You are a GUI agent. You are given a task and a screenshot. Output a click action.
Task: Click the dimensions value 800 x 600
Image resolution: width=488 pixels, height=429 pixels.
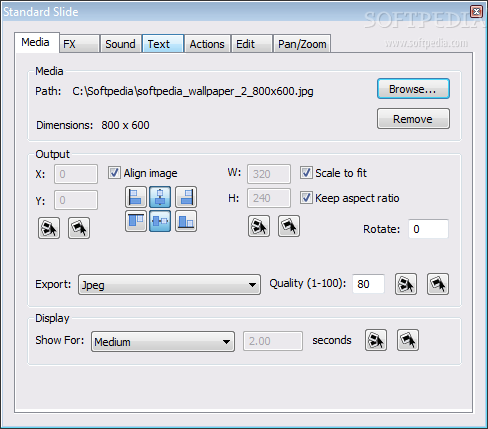tap(125, 125)
